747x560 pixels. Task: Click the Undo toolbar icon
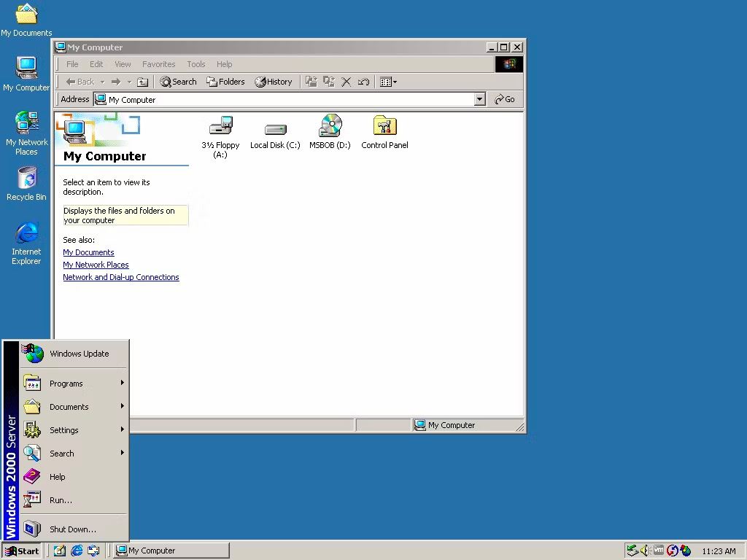364,82
